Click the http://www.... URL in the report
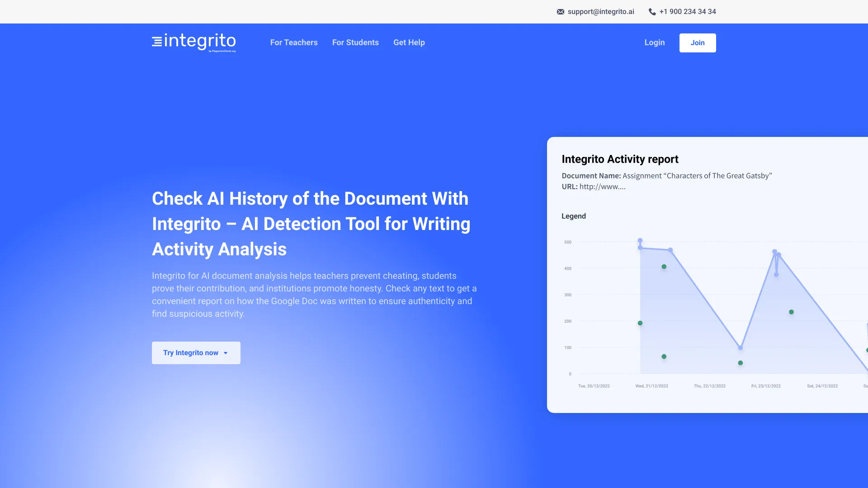The image size is (868, 488). coord(602,186)
